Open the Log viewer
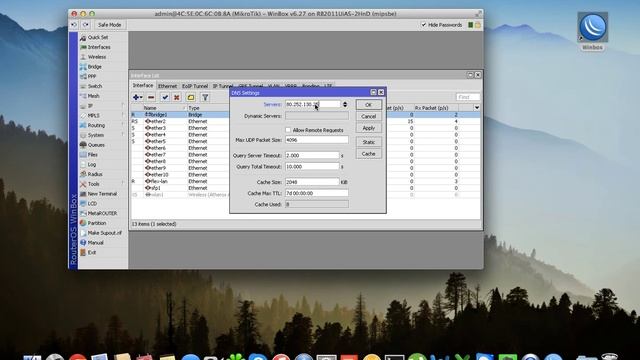 tap(91, 164)
